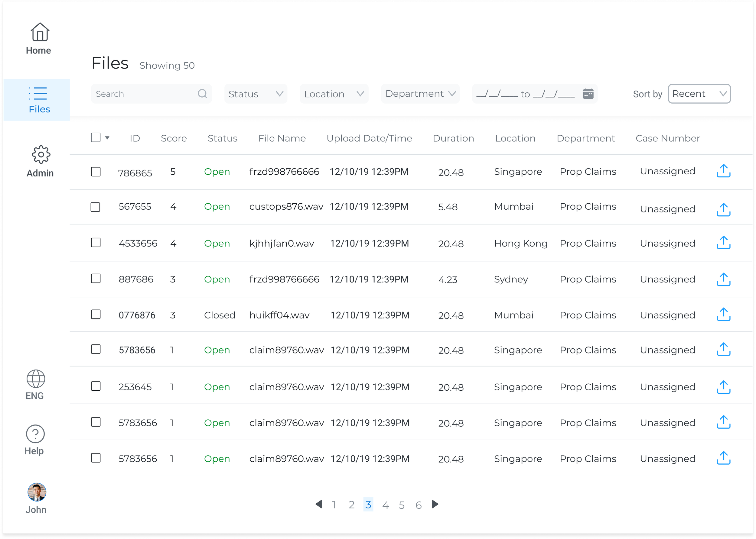Check the box for file 567655

95,207
